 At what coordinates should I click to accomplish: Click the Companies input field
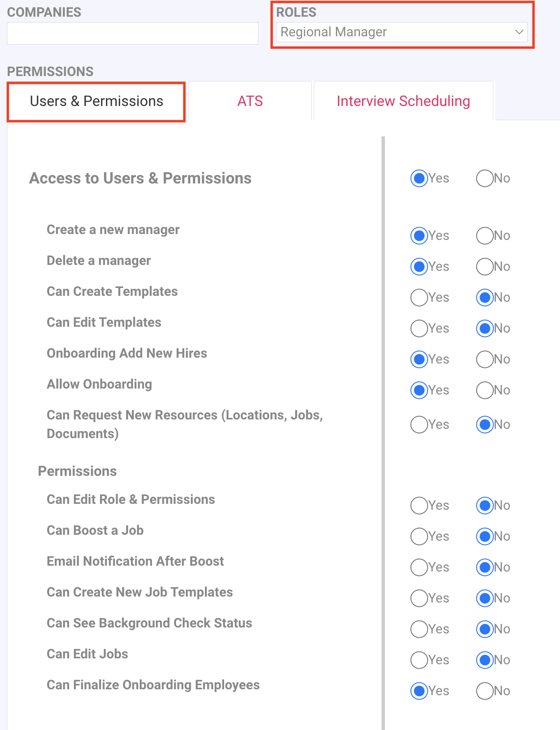pyautogui.click(x=132, y=33)
